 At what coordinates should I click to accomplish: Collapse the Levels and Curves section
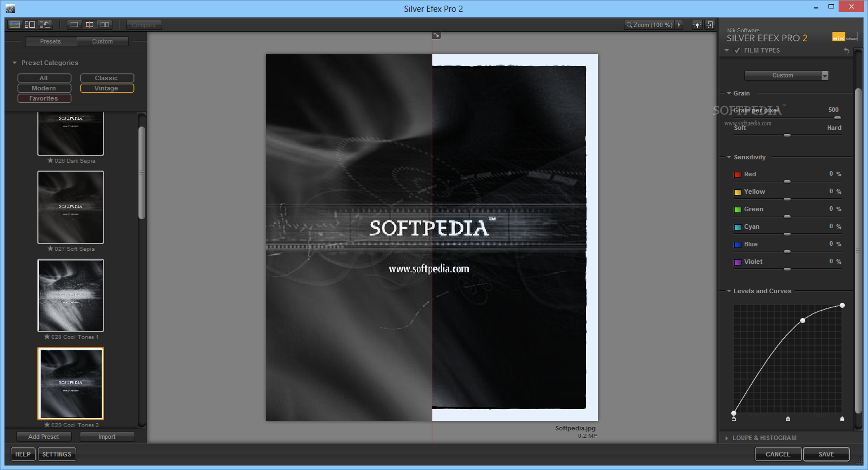click(729, 291)
